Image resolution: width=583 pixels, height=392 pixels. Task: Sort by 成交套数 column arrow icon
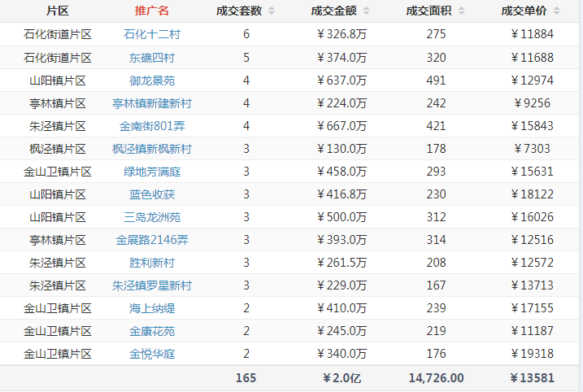[x=272, y=11]
